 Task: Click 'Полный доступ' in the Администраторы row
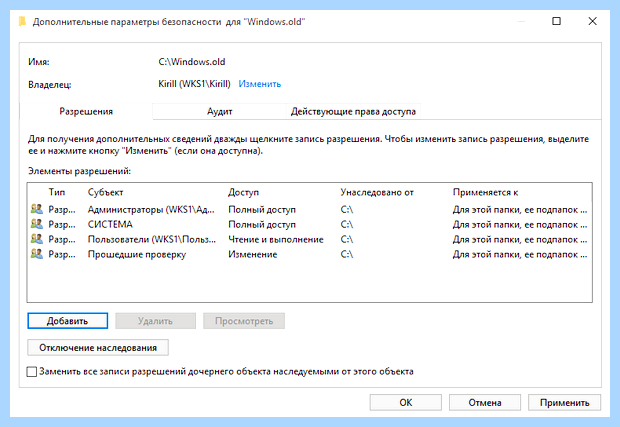coord(262,210)
